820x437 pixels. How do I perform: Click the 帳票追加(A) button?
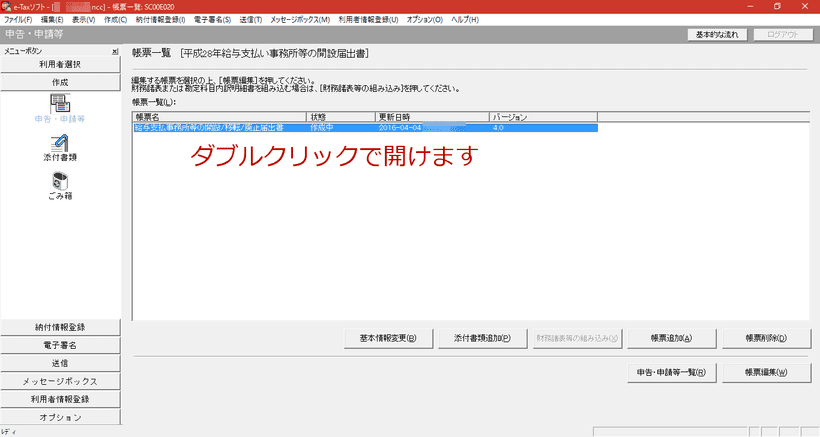click(671, 338)
